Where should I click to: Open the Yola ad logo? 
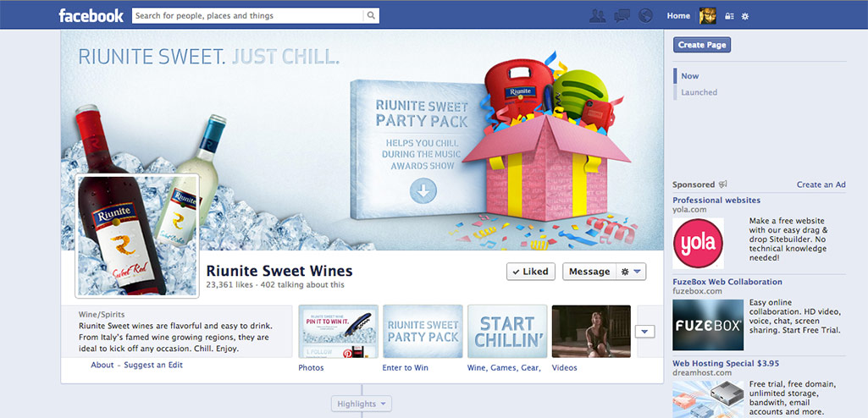point(698,244)
